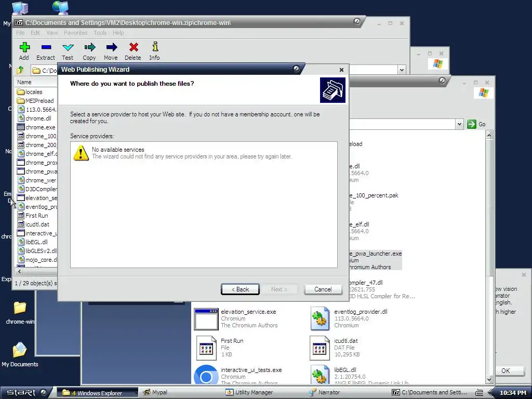Click the No available services warning icon

point(81,153)
